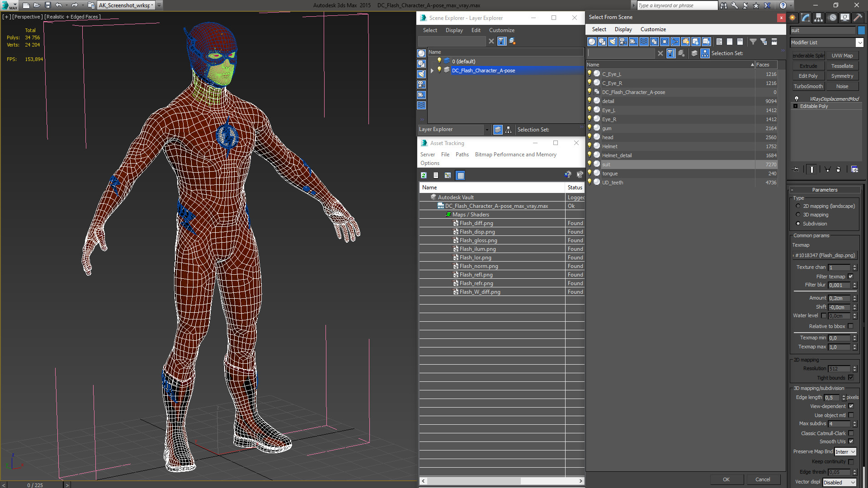This screenshot has height=488, width=868.
Task: Click Select Invert icon in Select From Scene
Action: coord(740,42)
